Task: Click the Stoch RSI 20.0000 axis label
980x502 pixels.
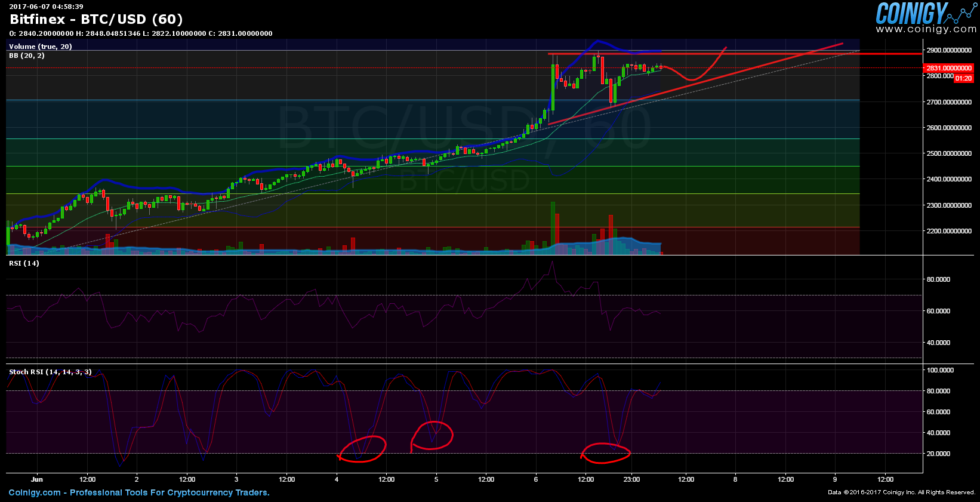Action: (938, 454)
